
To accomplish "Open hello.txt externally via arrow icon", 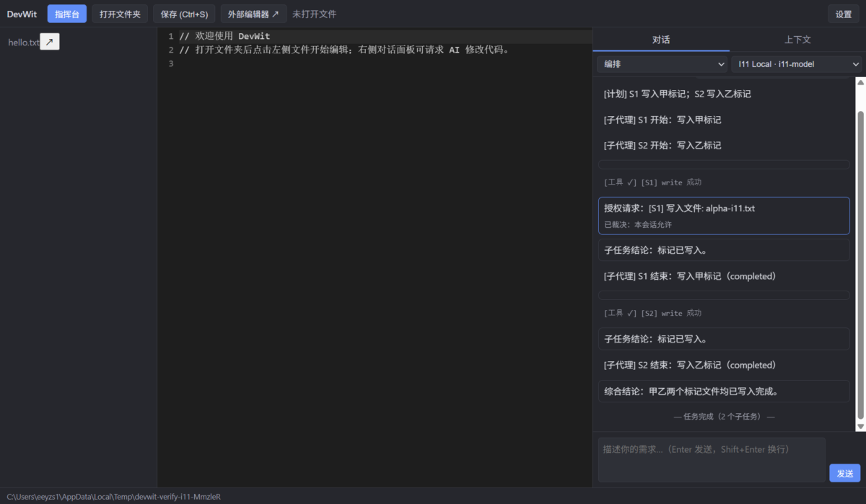I will 49,42.
